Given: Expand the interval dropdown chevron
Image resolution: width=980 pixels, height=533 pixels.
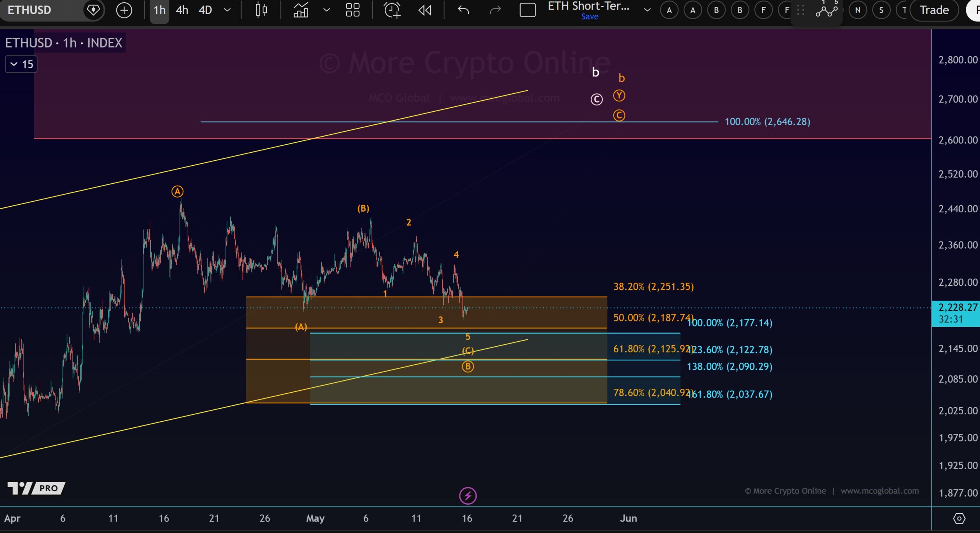Looking at the screenshot, I should click(227, 10).
